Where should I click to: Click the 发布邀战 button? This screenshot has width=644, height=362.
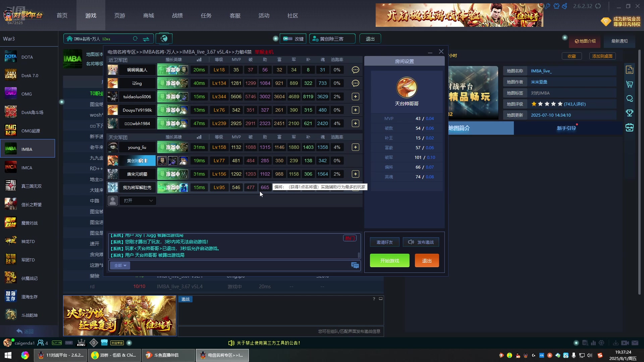click(421, 242)
